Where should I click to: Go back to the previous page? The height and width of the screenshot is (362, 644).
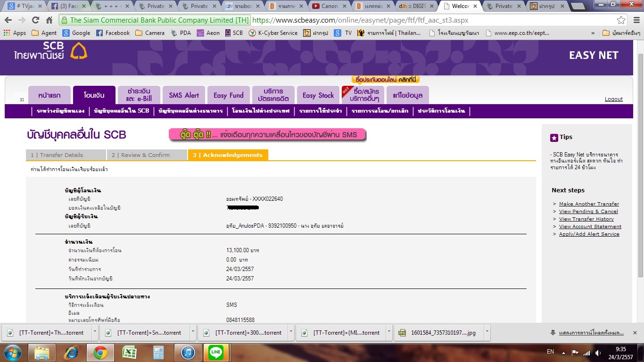(x=8, y=20)
